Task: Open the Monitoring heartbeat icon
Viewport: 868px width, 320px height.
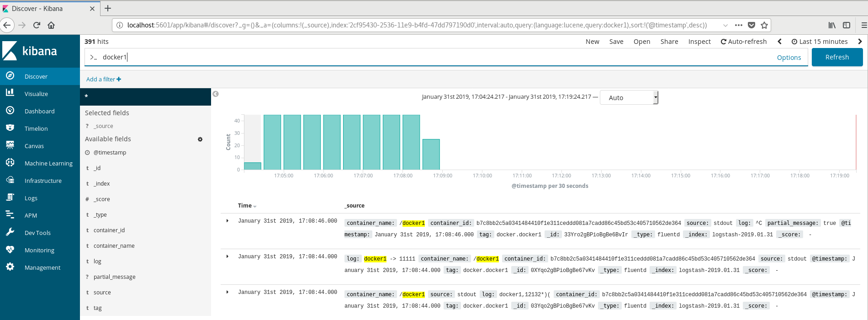Action: point(10,249)
